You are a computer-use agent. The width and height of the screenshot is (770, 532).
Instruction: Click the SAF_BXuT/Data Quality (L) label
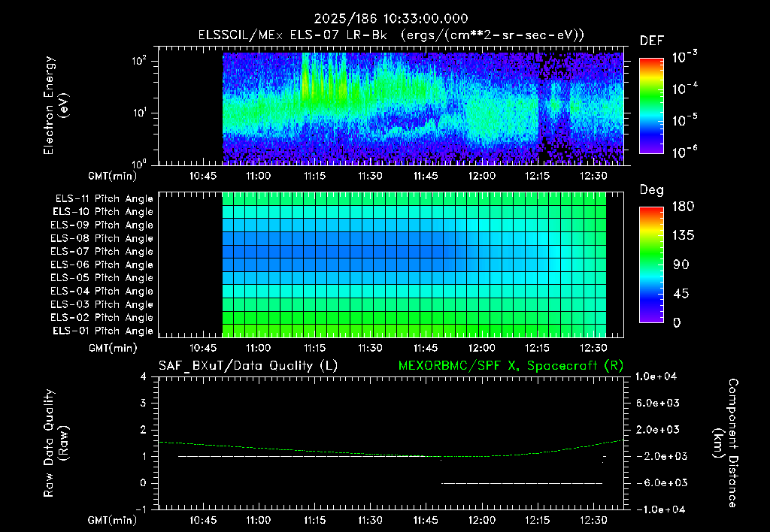248,366
